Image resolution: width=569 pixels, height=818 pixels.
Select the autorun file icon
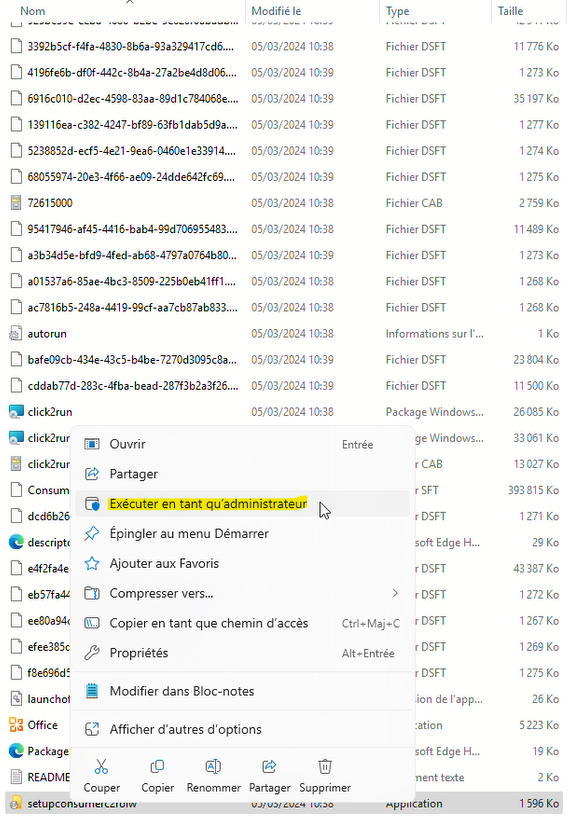tap(16, 333)
